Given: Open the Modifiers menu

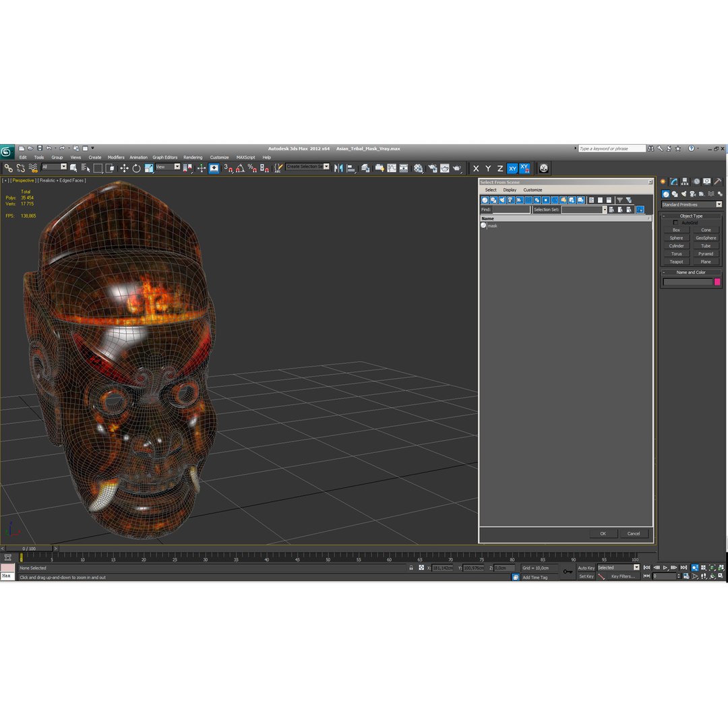Looking at the screenshot, I should (116, 157).
